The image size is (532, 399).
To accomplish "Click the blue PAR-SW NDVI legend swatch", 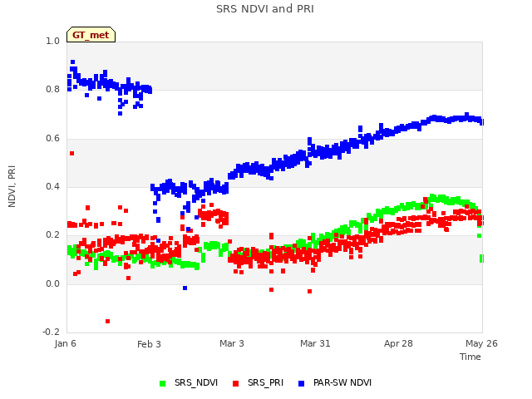I will click(301, 383).
